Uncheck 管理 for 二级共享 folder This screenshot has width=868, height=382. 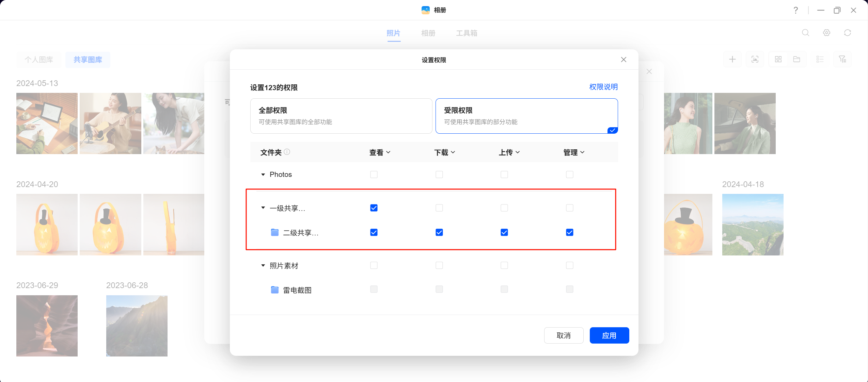[570, 232]
